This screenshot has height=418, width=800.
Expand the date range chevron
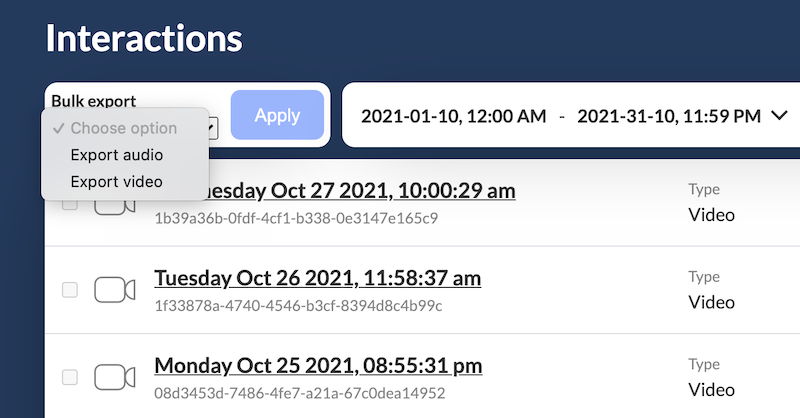(x=780, y=116)
